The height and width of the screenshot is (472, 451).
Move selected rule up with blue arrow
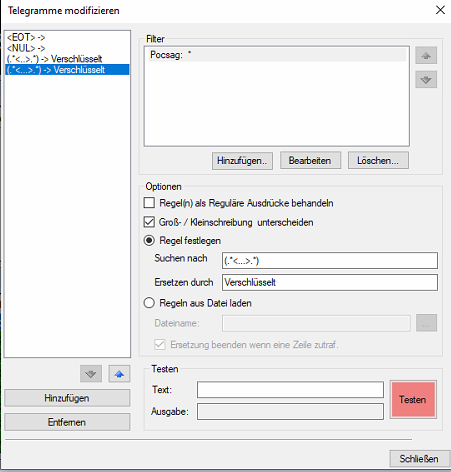[119, 374]
